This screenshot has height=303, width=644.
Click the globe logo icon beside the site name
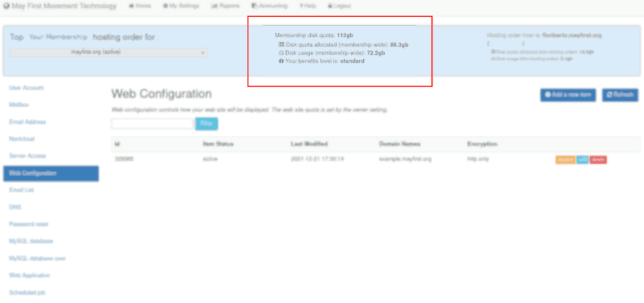6,6
